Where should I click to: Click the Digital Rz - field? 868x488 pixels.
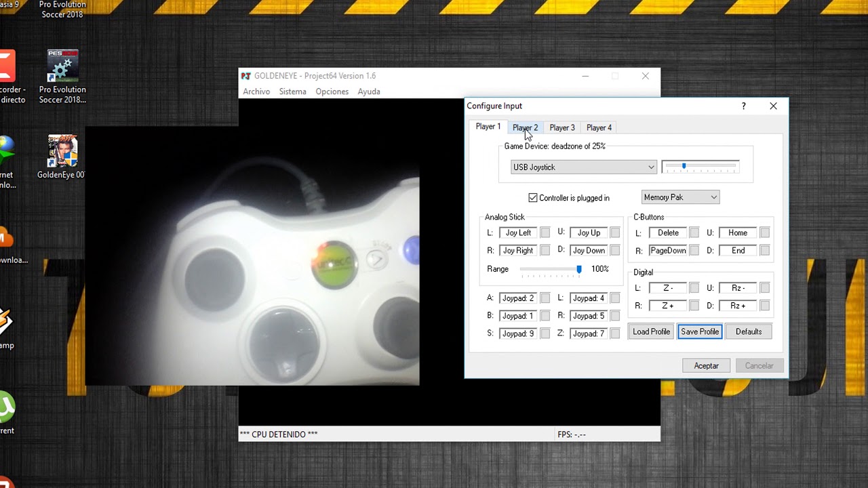[738, 288]
